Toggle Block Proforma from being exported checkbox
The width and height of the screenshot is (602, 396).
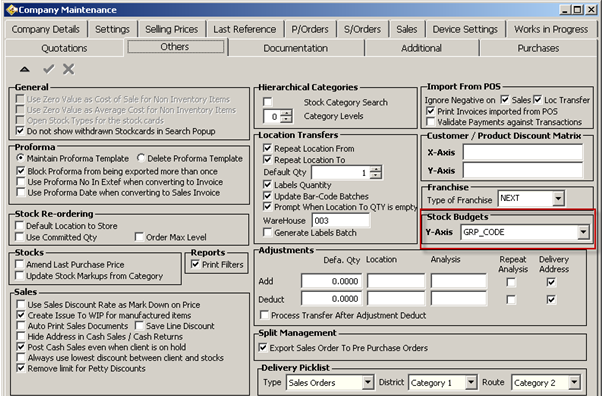(x=21, y=171)
